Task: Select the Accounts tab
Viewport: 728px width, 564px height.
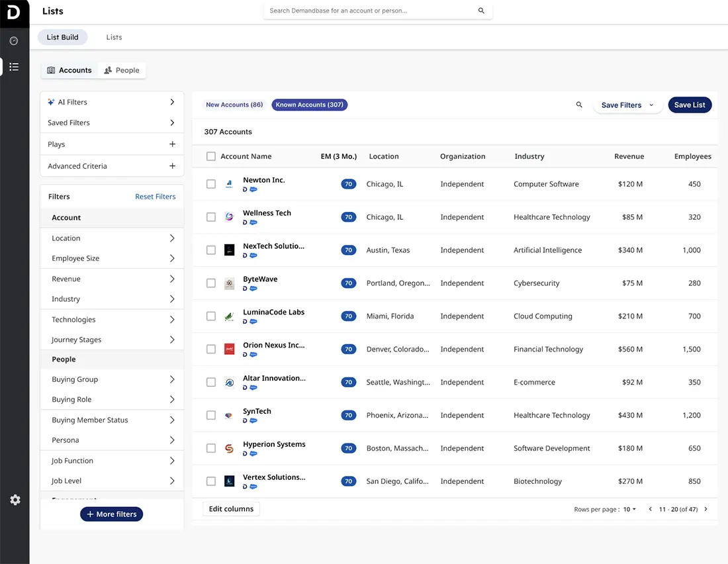Action: pos(69,70)
